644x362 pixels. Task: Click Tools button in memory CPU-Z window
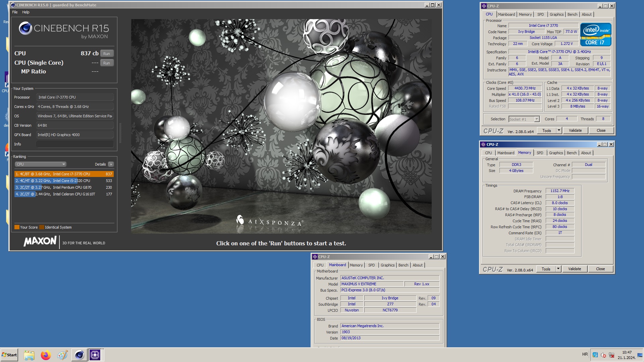point(546,269)
